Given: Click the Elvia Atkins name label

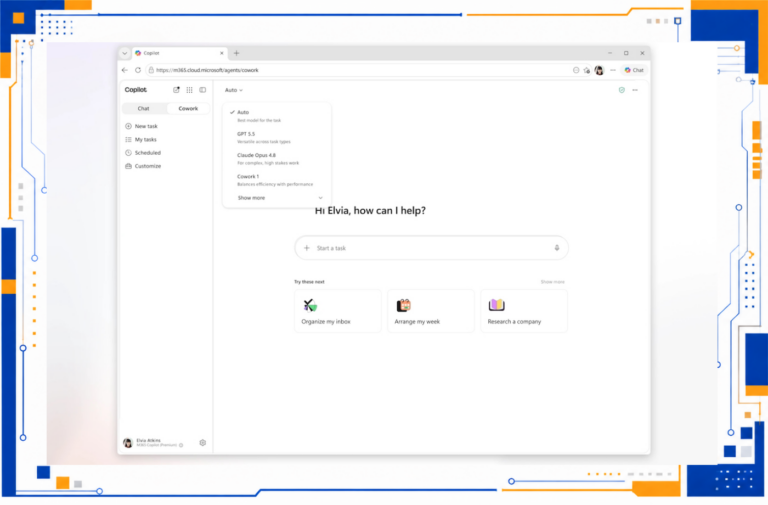Looking at the screenshot, I should coord(148,440).
